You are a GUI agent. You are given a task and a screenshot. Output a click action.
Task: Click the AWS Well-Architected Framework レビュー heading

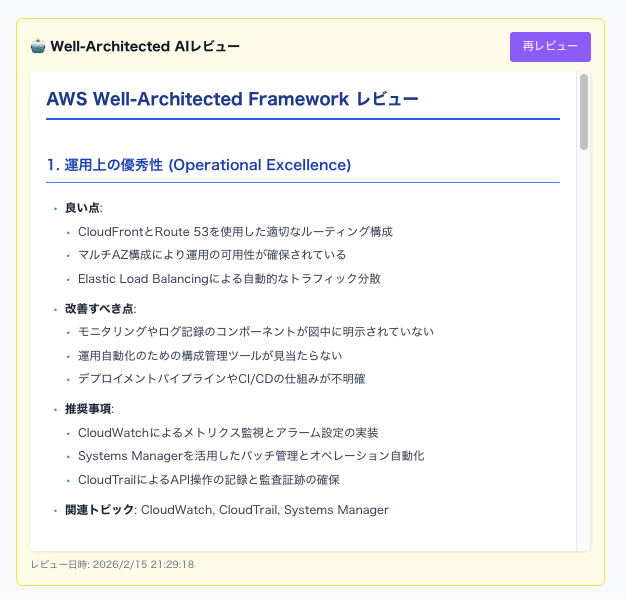coord(232,99)
